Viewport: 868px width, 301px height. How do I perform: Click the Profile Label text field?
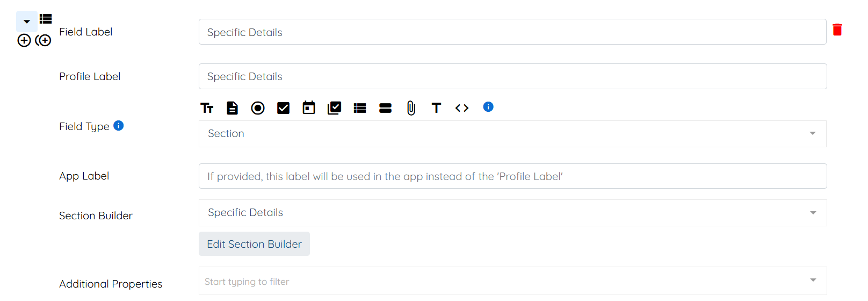tap(512, 76)
